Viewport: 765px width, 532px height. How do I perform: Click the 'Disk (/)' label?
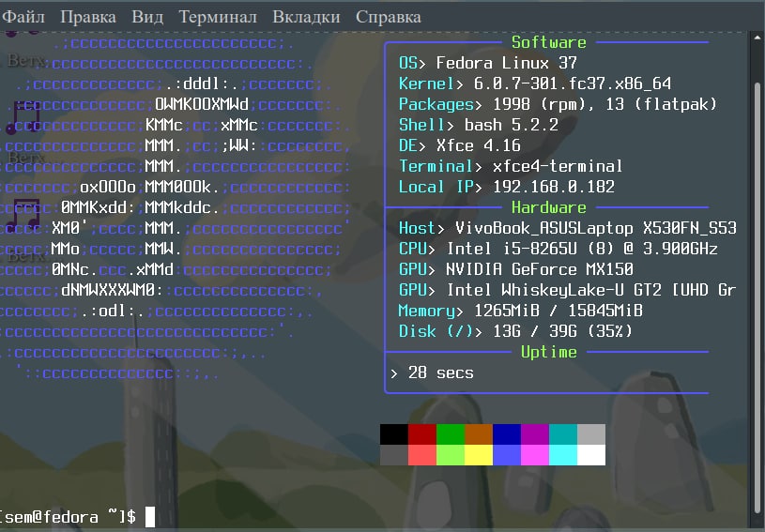[436, 331]
